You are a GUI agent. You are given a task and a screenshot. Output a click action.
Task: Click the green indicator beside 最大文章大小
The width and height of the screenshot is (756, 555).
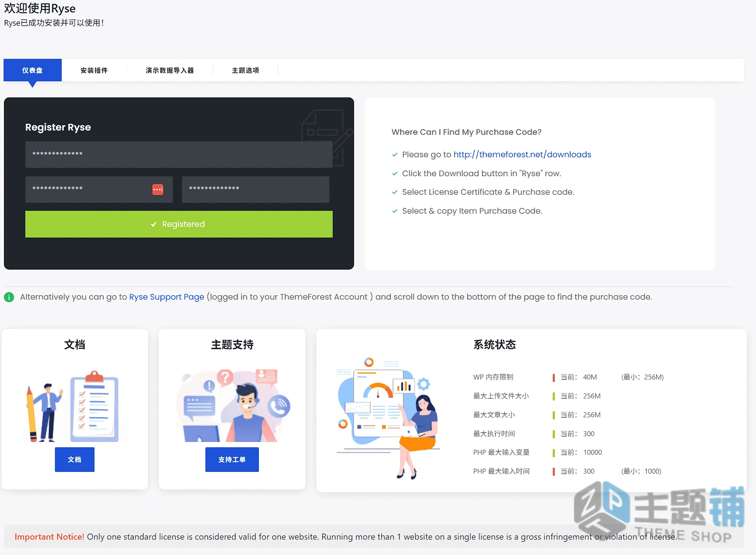[x=553, y=415]
